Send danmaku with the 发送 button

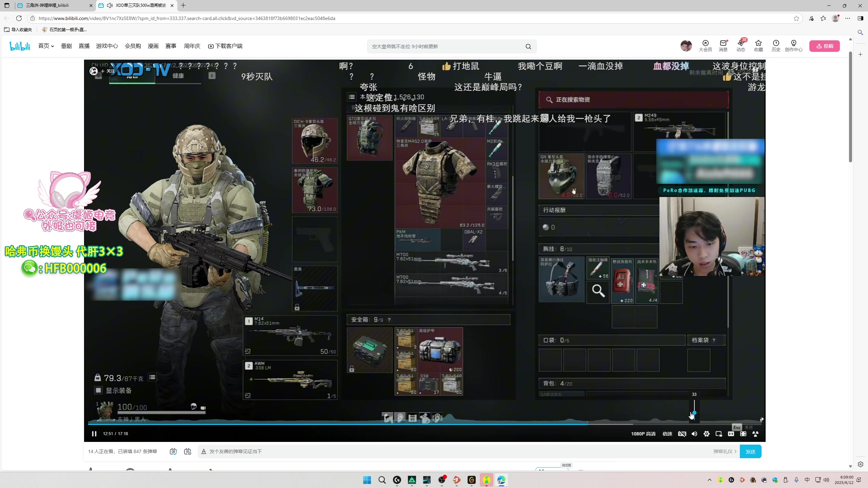(750, 451)
